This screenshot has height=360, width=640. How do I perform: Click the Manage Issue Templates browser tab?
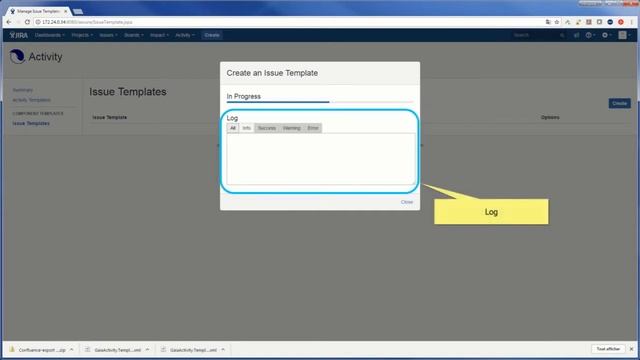[38, 11]
